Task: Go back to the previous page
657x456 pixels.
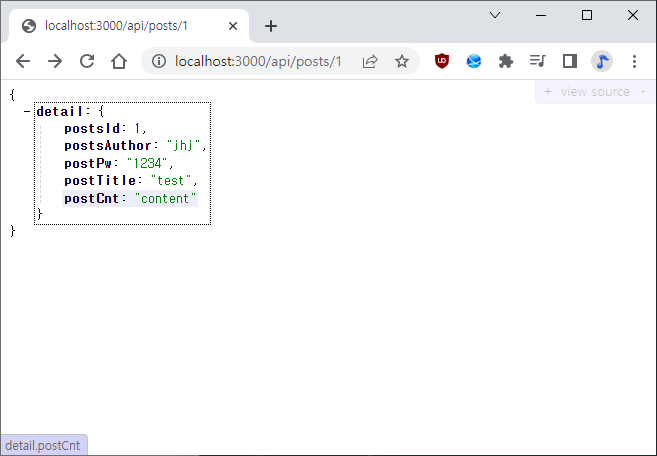Action: tap(23, 61)
